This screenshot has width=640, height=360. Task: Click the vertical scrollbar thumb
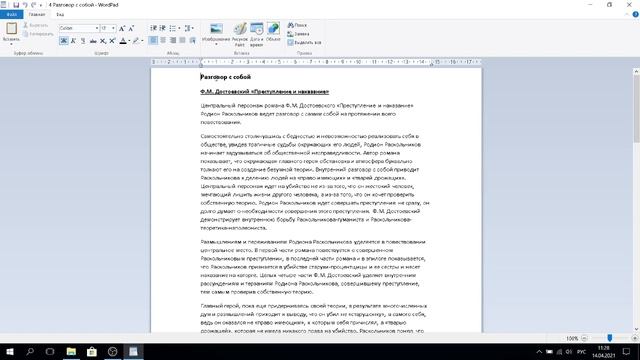tap(636, 109)
